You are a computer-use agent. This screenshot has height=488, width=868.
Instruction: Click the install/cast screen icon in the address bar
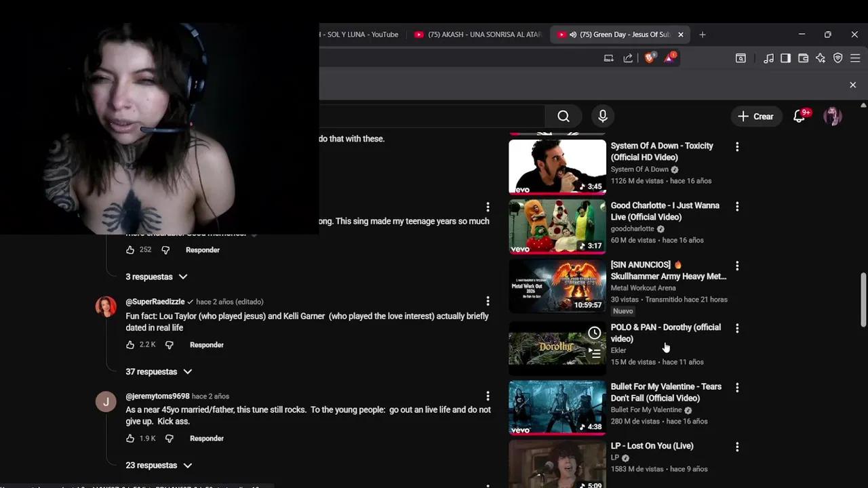coord(608,58)
